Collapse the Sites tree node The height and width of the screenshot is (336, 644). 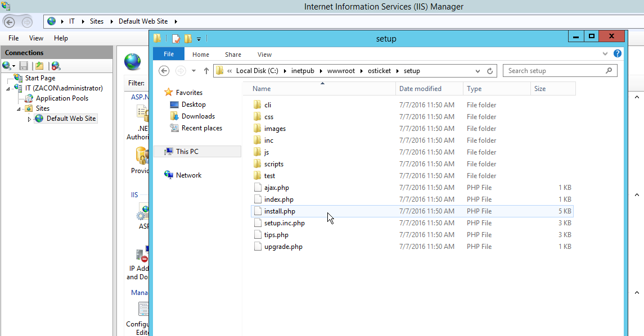[19, 108]
